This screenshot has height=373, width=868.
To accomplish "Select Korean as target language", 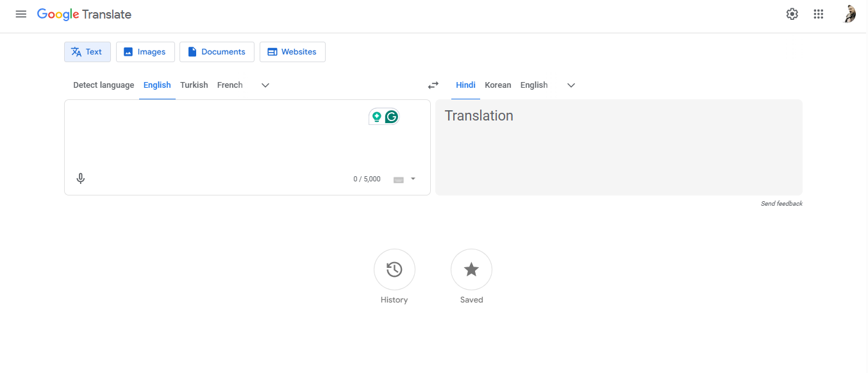I will [498, 85].
